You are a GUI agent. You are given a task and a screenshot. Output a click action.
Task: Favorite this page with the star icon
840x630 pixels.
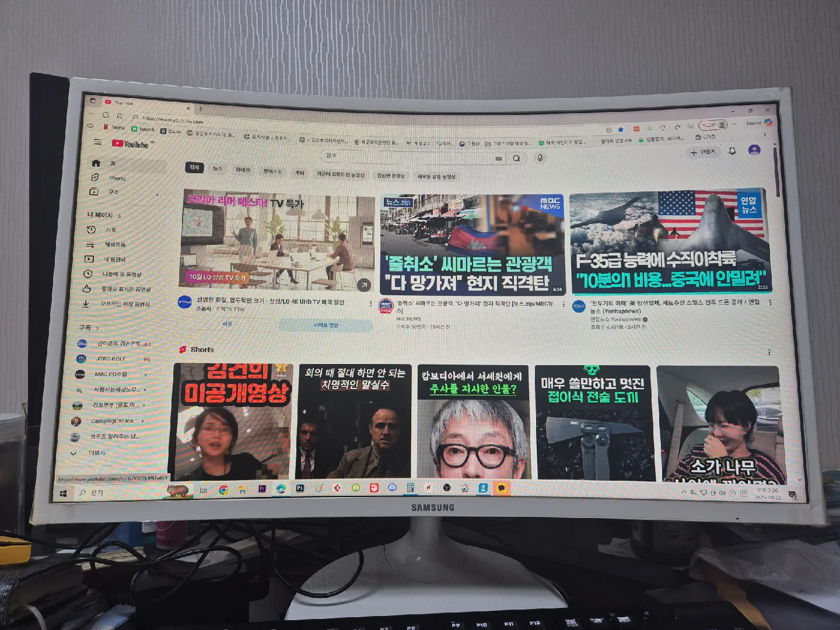pyautogui.click(x=621, y=129)
